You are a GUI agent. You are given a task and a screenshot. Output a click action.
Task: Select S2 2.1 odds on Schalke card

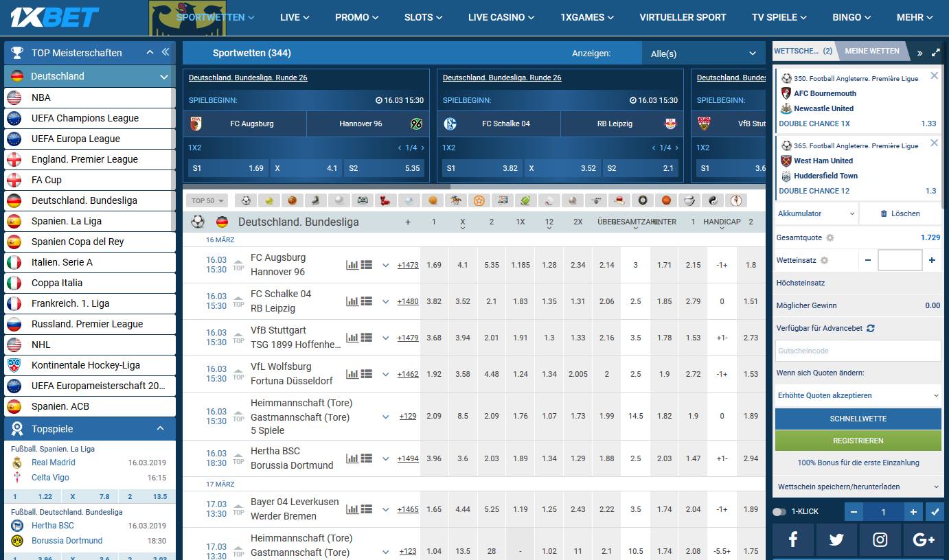coord(641,168)
